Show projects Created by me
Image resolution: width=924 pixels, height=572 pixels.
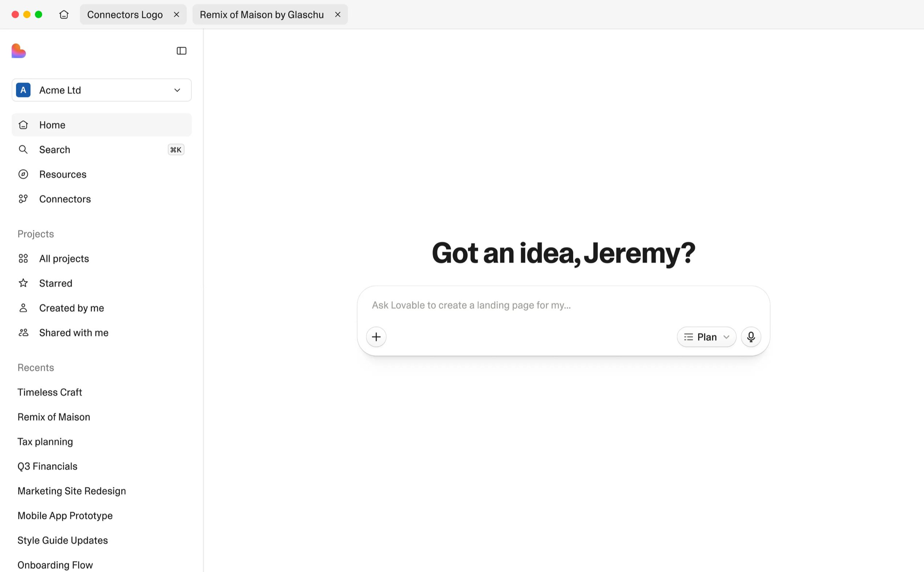click(x=102, y=308)
